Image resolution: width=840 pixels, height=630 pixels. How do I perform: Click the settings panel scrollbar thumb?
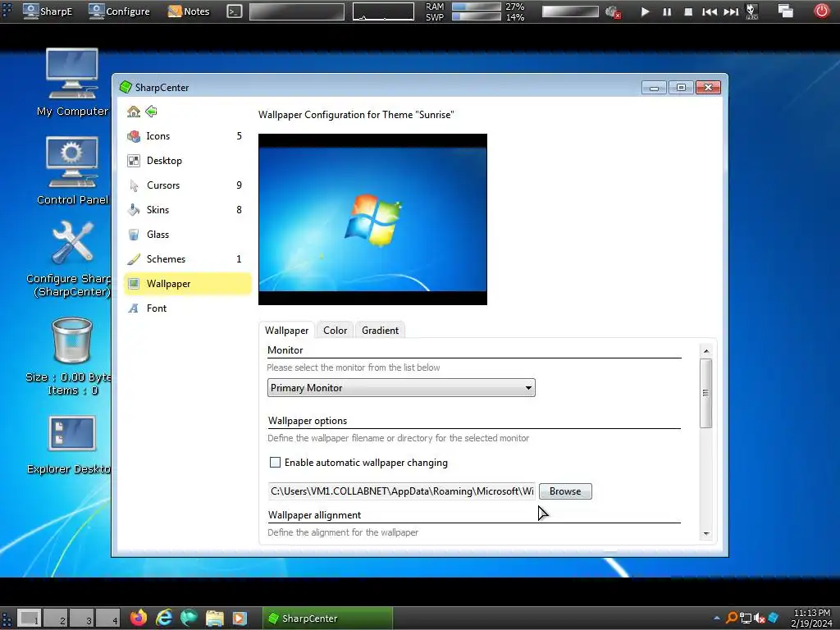tap(706, 393)
